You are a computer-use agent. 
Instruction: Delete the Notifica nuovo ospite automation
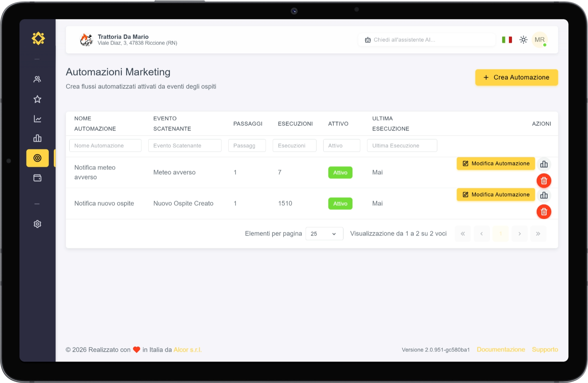click(544, 212)
